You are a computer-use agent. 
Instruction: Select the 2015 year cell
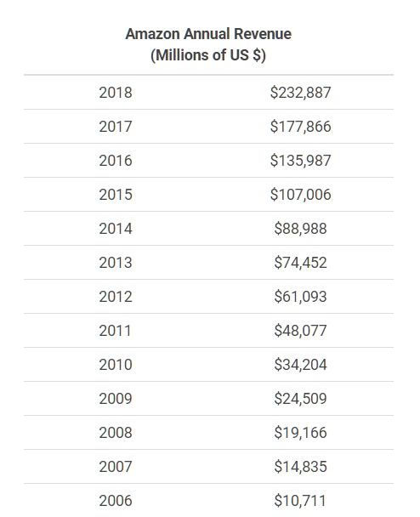tap(116, 194)
